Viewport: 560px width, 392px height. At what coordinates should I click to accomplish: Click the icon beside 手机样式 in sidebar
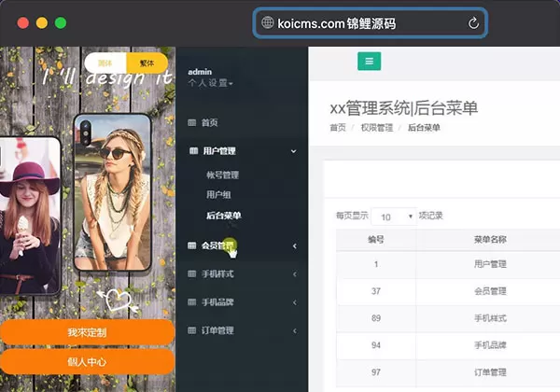pos(191,273)
